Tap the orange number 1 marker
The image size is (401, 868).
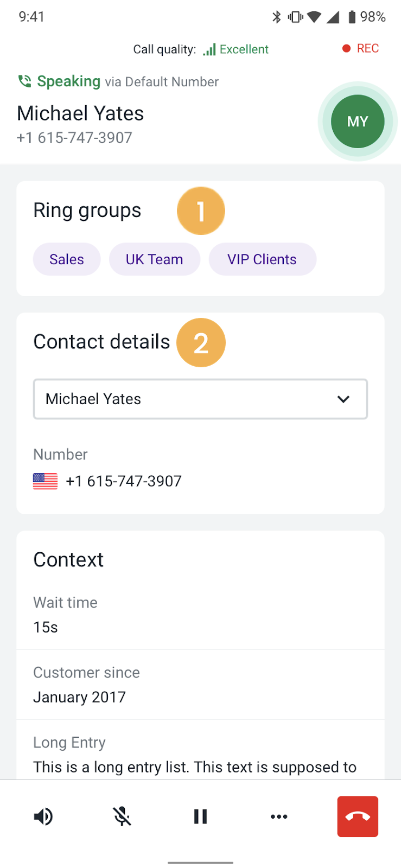point(201,211)
